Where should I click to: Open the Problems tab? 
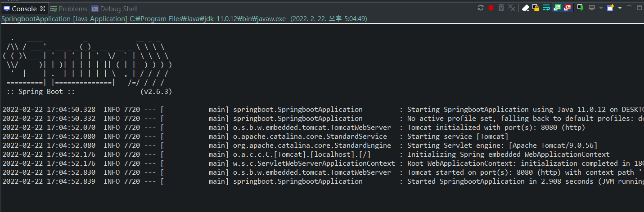pyautogui.click(x=69, y=9)
